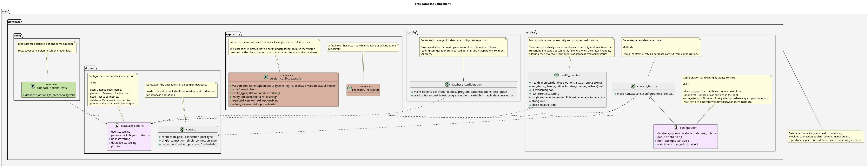Select the config package tab
The image size is (868, 167).
(x=411, y=32)
